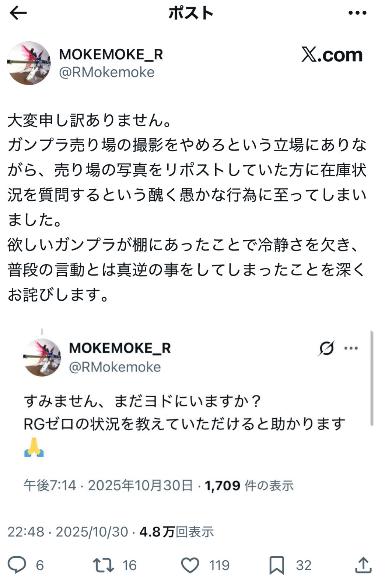Tap the quoted post's 午後7:14 timestamp
378x588 pixels.
[x=50, y=485]
